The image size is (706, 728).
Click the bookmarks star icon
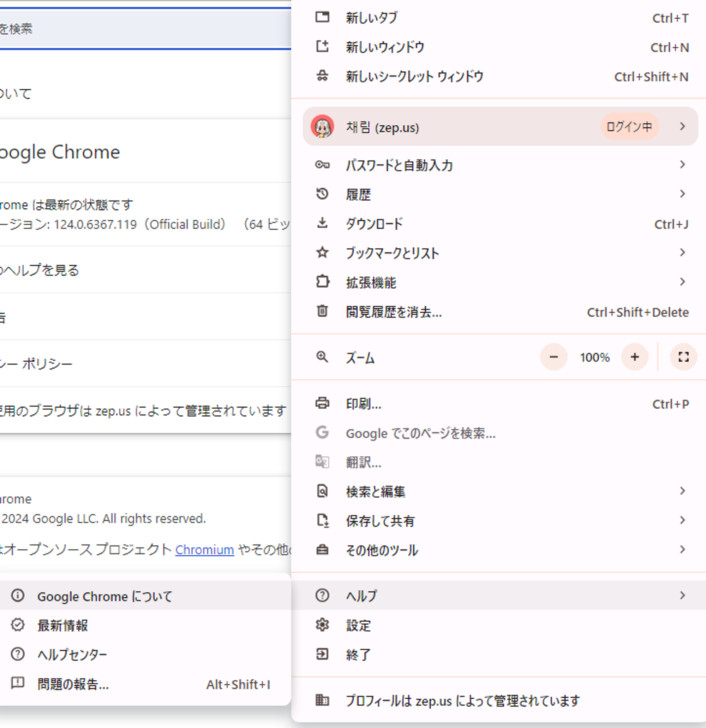tap(322, 253)
